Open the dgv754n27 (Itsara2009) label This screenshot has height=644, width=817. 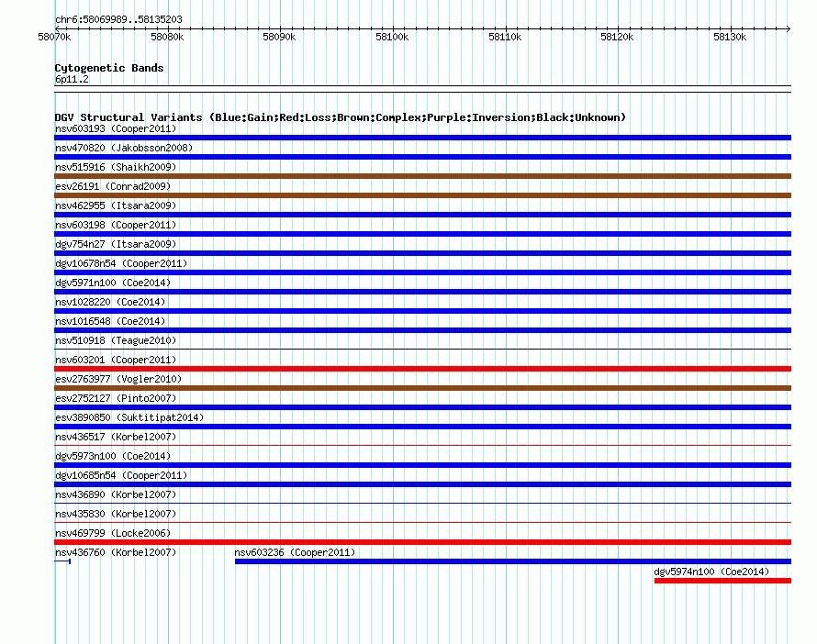[x=116, y=244]
